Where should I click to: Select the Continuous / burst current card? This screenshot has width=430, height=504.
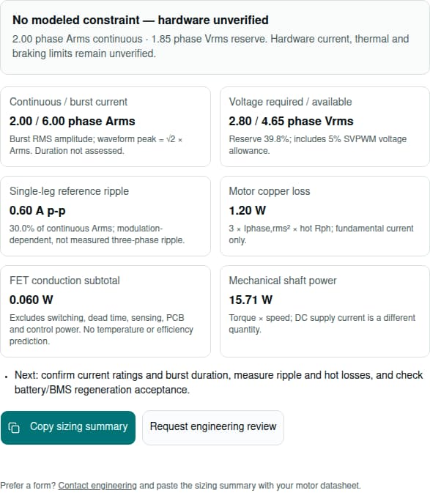105,127
